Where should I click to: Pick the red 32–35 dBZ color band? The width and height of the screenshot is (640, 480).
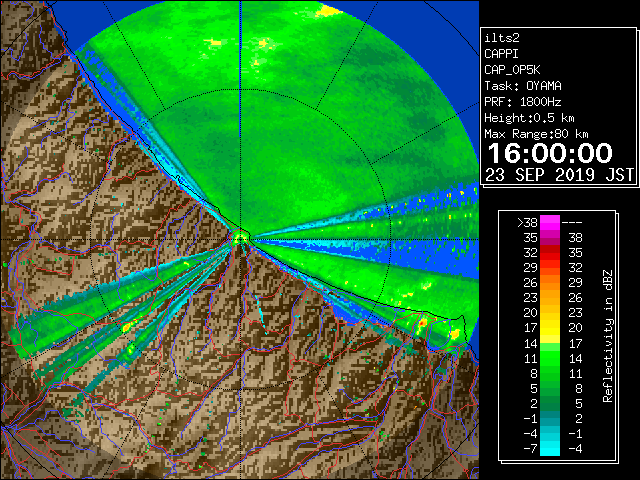[x=550, y=253]
